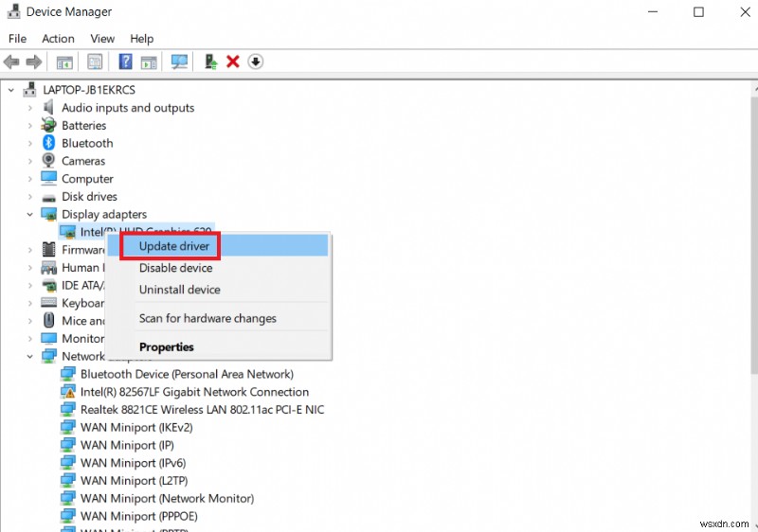The height and width of the screenshot is (532, 758).
Task: Open the Properties sheet toolbar icon
Action: pyautogui.click(x=95, y=62)
